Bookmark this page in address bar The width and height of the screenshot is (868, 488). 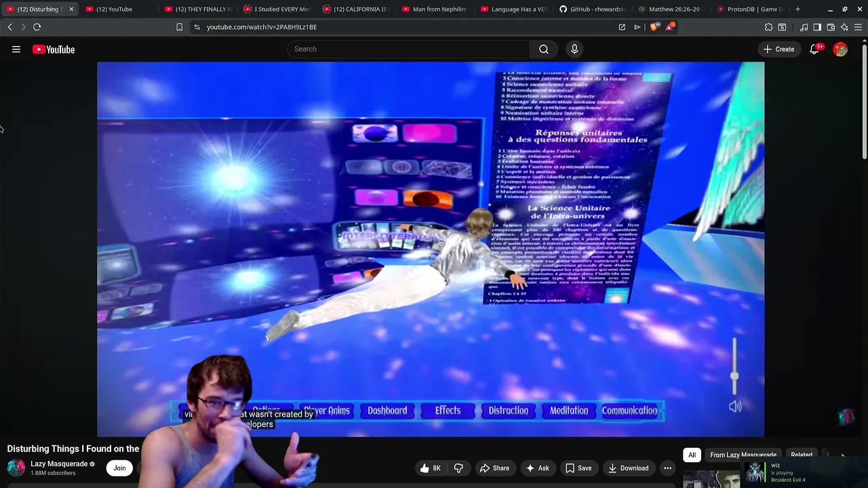coord(179,27)
